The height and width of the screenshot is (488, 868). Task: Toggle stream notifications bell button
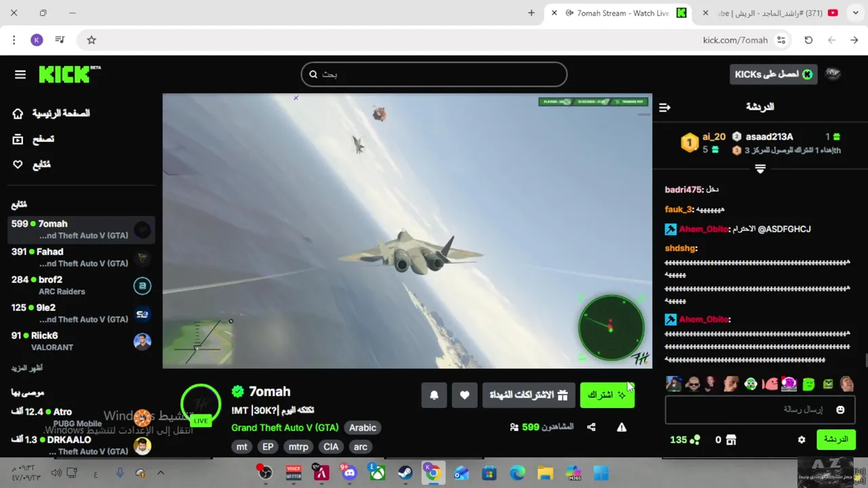pyautogui.click(x=434, y=395)
